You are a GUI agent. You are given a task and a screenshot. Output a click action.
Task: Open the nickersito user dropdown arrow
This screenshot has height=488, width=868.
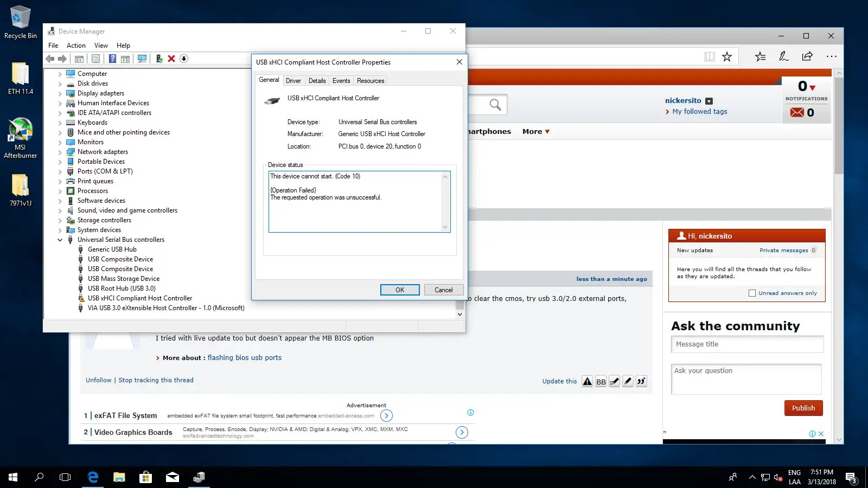(x=709, y=101)
